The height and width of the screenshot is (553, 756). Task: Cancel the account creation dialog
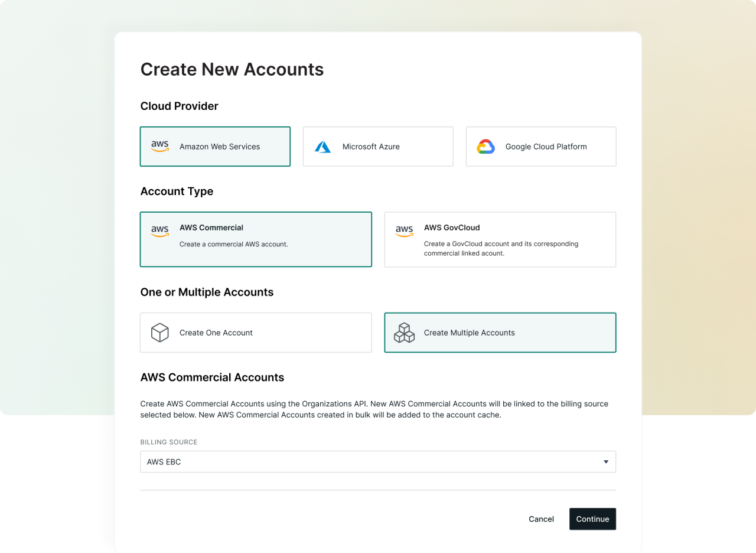tap(541, 519)
